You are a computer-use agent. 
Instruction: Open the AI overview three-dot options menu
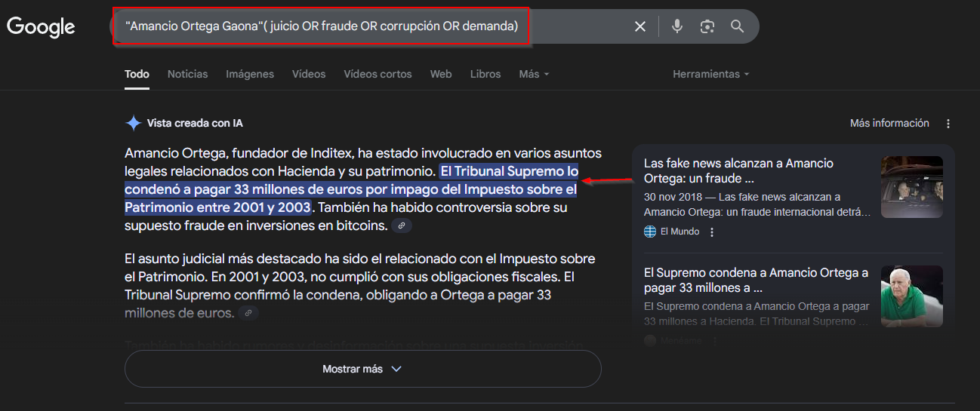(948, 124)
